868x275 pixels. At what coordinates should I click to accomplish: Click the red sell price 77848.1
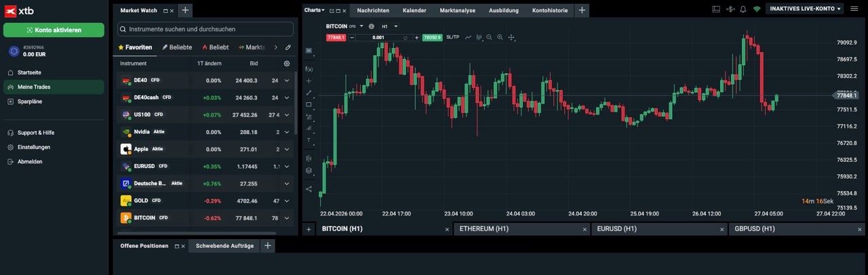pyautogui.click(x=336, y=37)
